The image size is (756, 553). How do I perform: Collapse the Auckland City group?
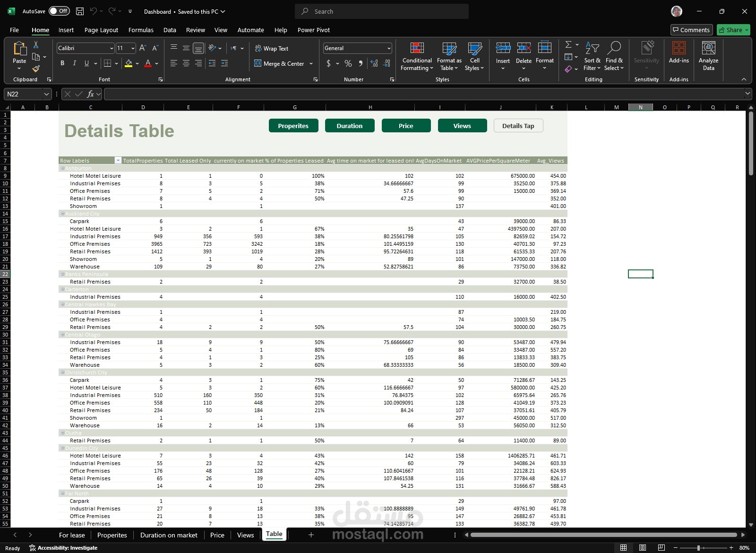click(62, 214)
